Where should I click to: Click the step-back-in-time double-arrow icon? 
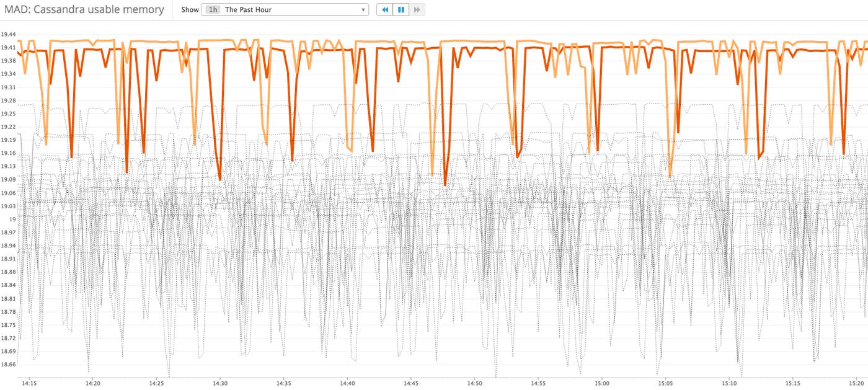tap(385, 9)
